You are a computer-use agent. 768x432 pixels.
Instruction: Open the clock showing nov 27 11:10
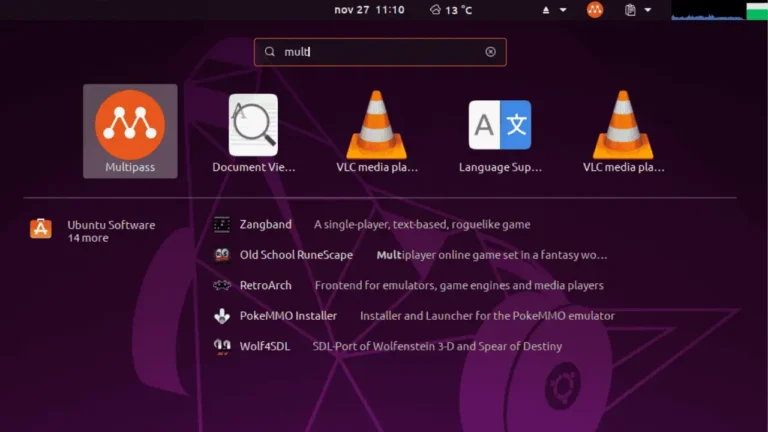369,10
